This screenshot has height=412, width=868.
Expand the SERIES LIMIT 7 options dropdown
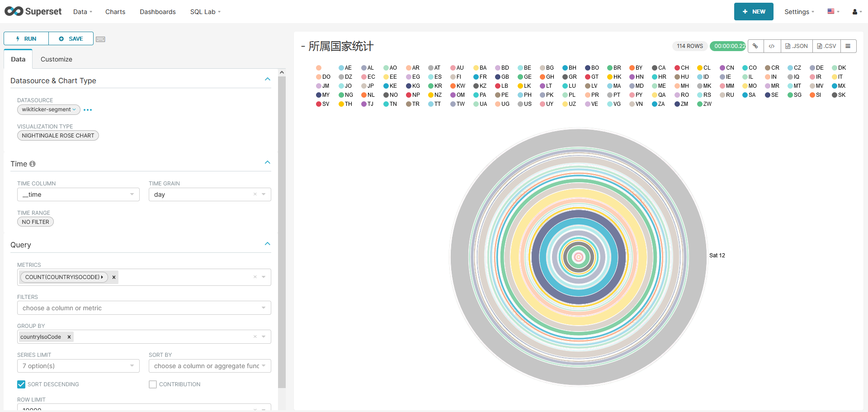pos(78,365)
